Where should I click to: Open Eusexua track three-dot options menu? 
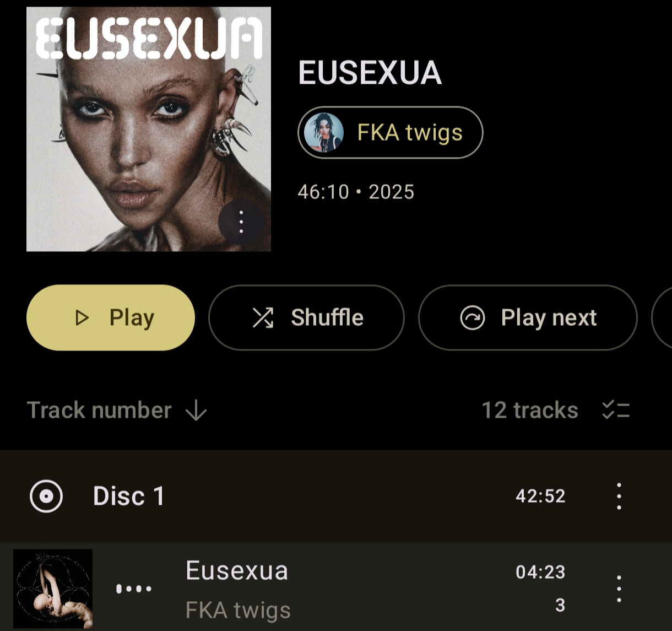pos(619,589)
